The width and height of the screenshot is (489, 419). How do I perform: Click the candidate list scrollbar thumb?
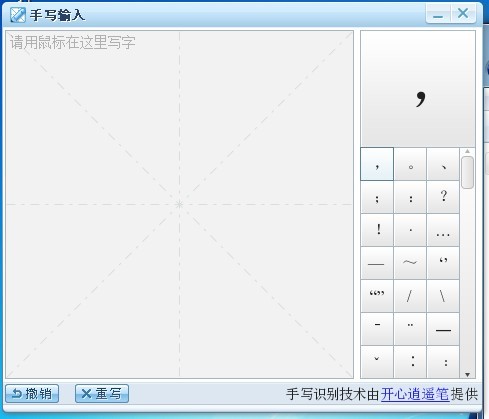pos(467,172)
